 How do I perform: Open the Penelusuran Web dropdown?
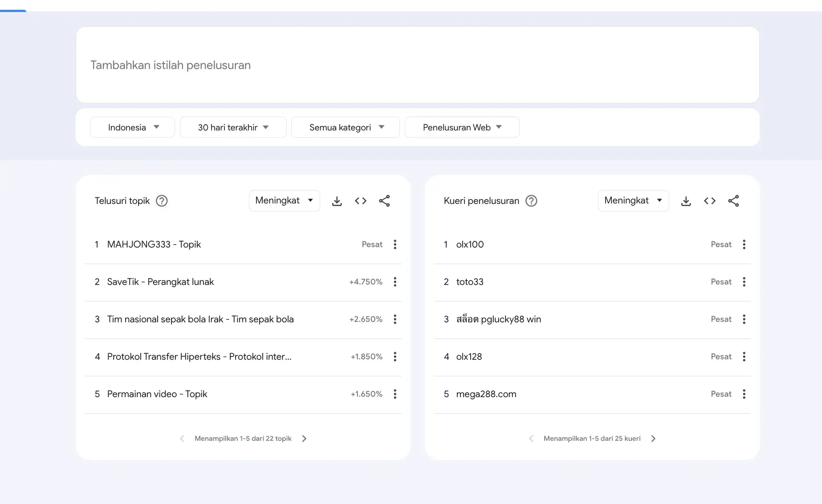point(462,127)
